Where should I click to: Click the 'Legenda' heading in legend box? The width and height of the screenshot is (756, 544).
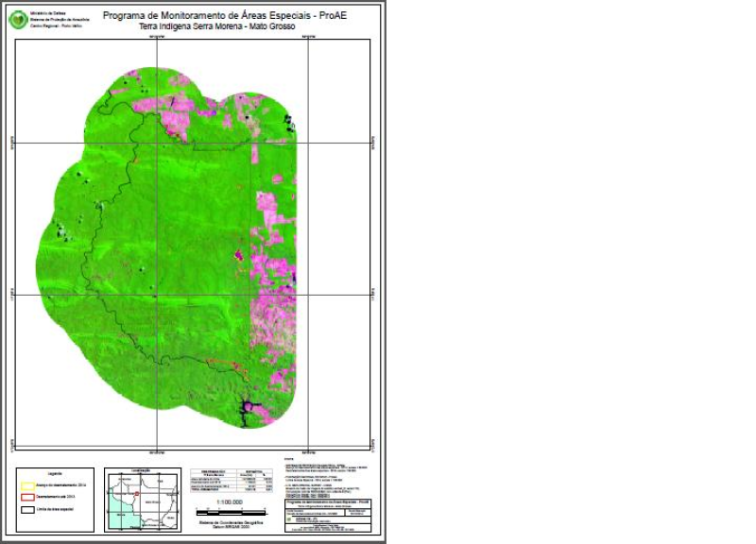click(54, 473)
